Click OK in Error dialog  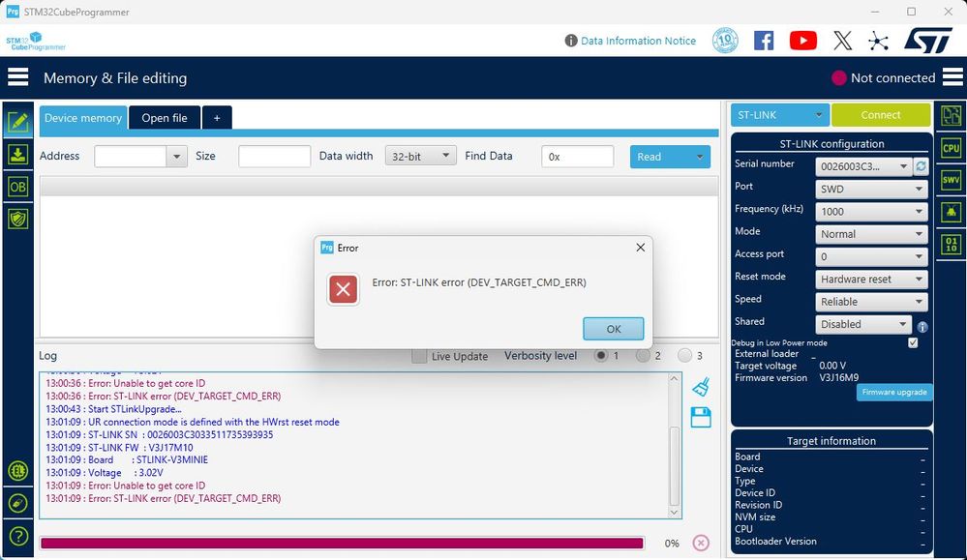[614, 329]
